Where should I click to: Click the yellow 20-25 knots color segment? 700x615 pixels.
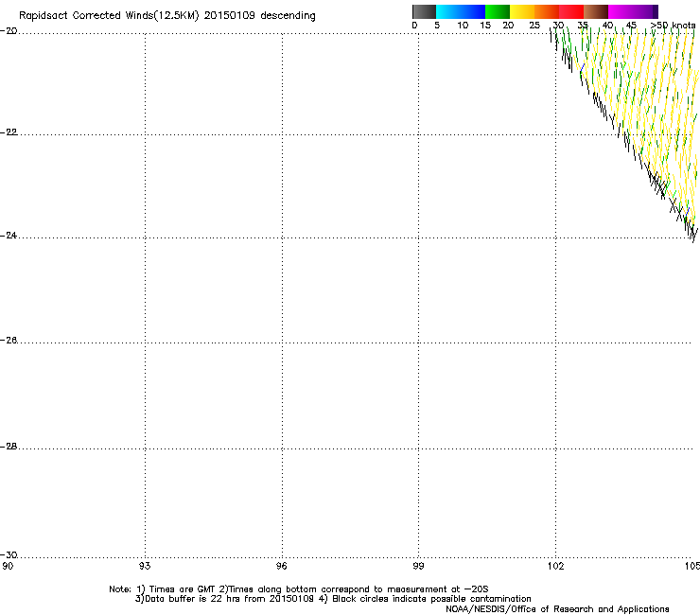tap(522, 11)
